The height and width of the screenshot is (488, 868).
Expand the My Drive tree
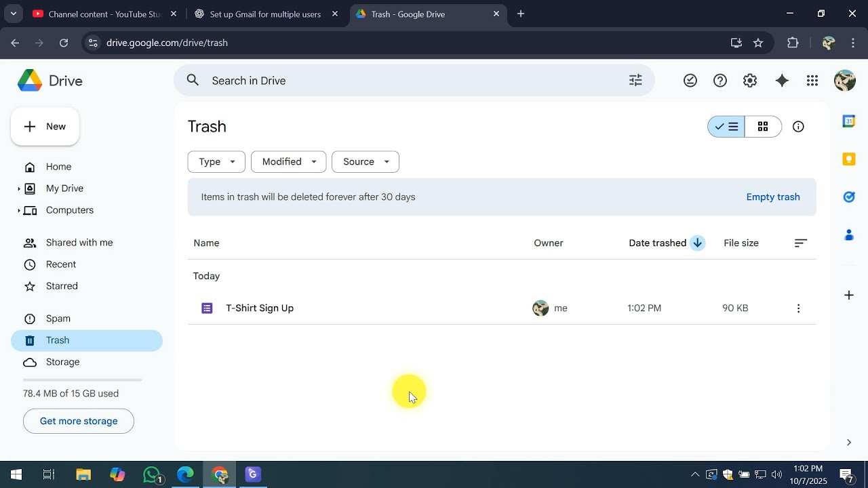coord(19,189)
